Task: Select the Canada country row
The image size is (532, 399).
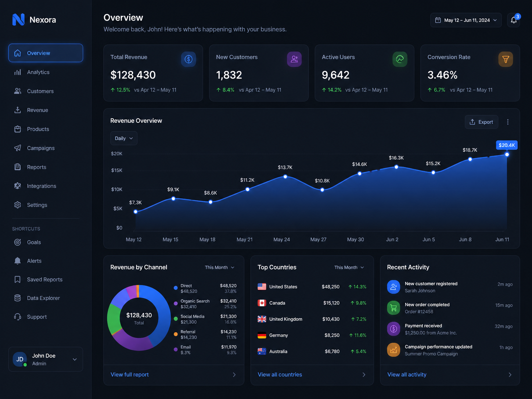Action: 312,303
